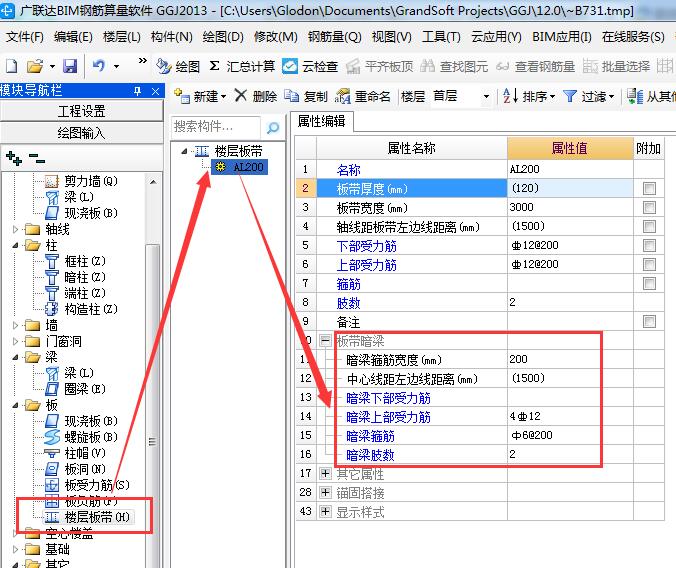Click 批量选择 batch select tool

click(x=617, y=66)
